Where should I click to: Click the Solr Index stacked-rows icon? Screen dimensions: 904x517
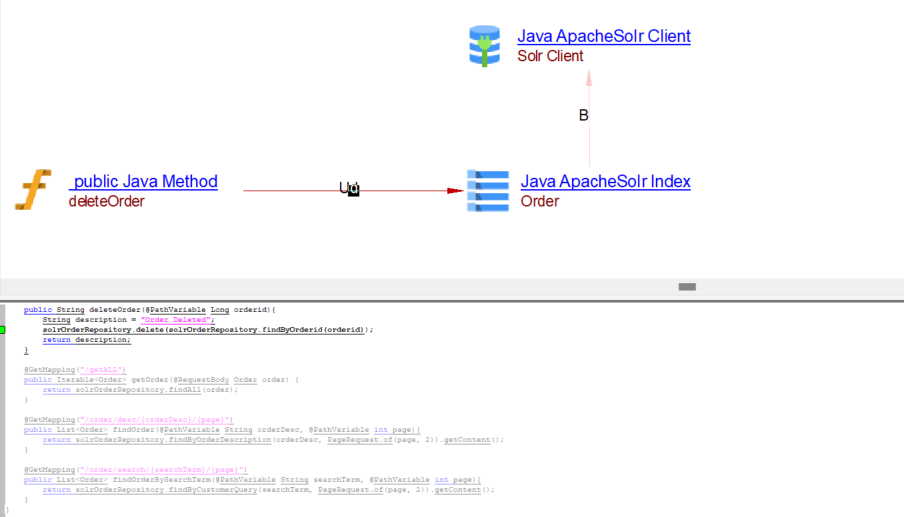[488, 190]
